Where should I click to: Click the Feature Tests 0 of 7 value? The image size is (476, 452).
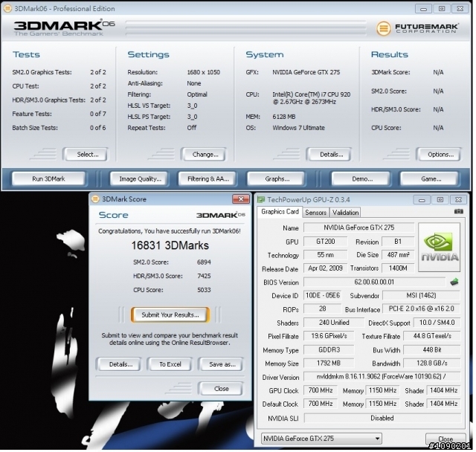pos(97,114)
